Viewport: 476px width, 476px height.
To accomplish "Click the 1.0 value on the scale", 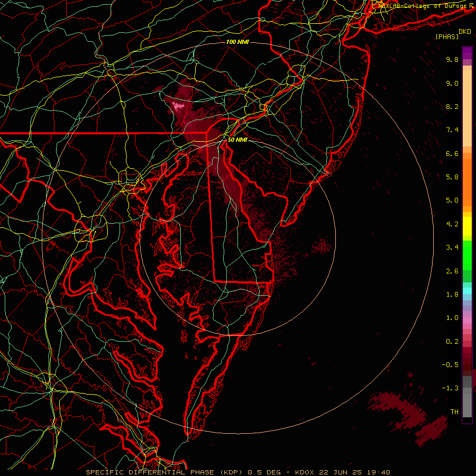I will [452, 318].
